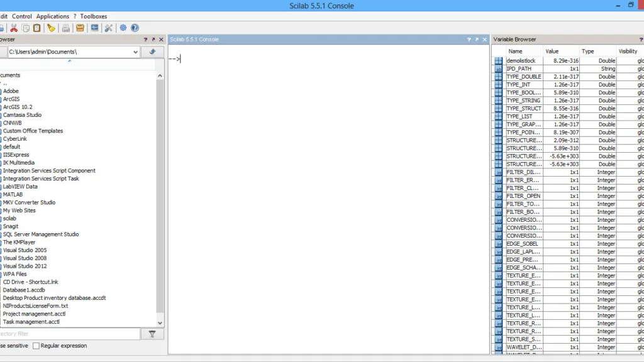Image resolution: width=644 pixels, height=362 pixels.
Task: Click the integer type icon beside FILTER_OPEN
Action: click(498, 196)
